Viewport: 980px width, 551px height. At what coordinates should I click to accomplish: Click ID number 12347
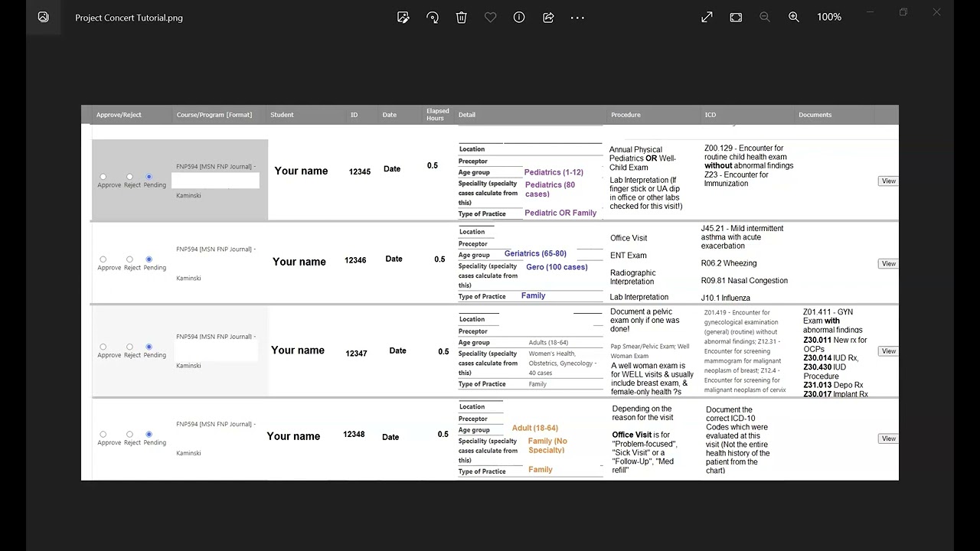click(x=356, y=354)
